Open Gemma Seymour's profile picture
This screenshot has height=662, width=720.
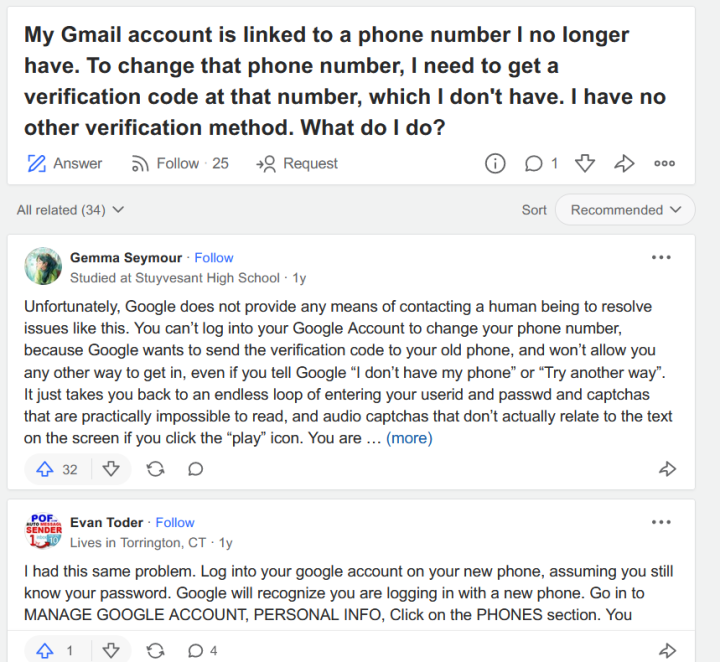click(x=43, y=266)
